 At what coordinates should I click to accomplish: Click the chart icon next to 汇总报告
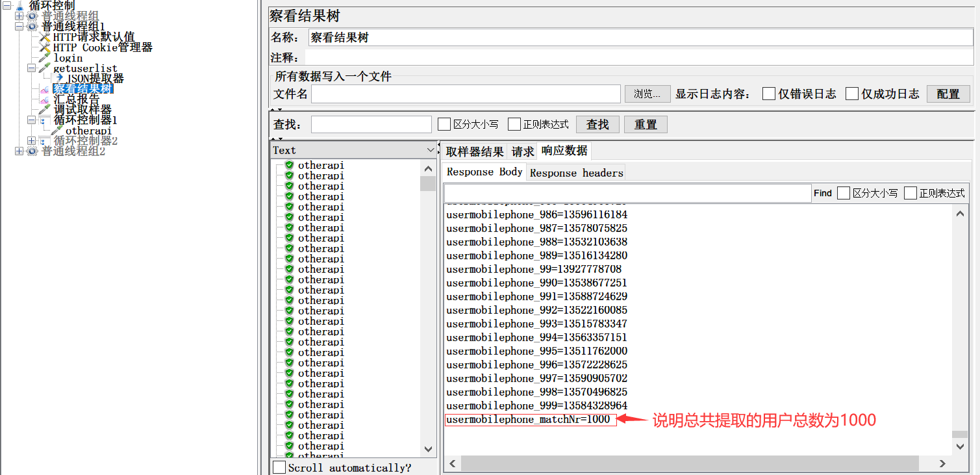pyautogui.click(x=44, y=99)
